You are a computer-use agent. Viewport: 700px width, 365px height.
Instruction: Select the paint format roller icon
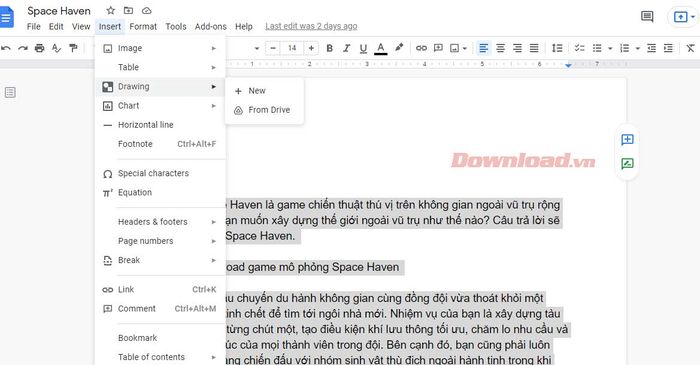73,48
